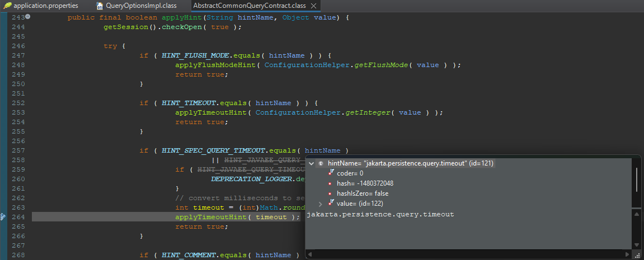
Task: Click the try keyword on line 246
Action: point(110,46)
